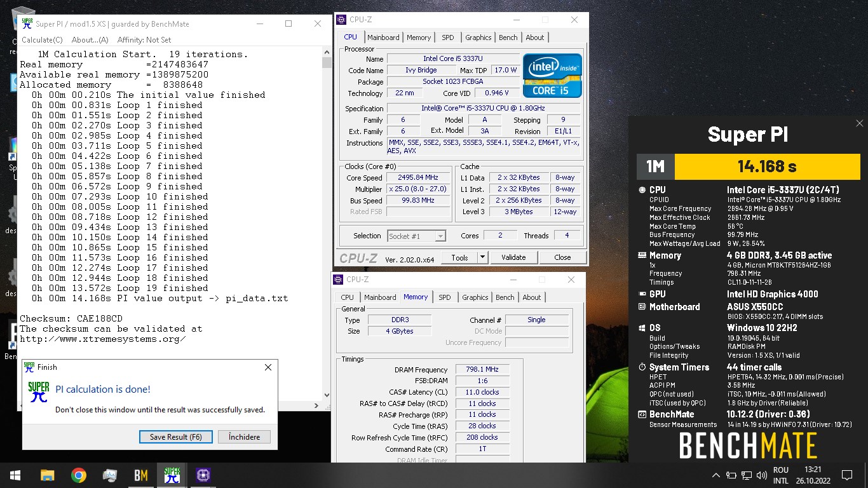
Task: Click the lower CPU-Z window title icon
Action: pyautogui.click(x=338, y=280)
